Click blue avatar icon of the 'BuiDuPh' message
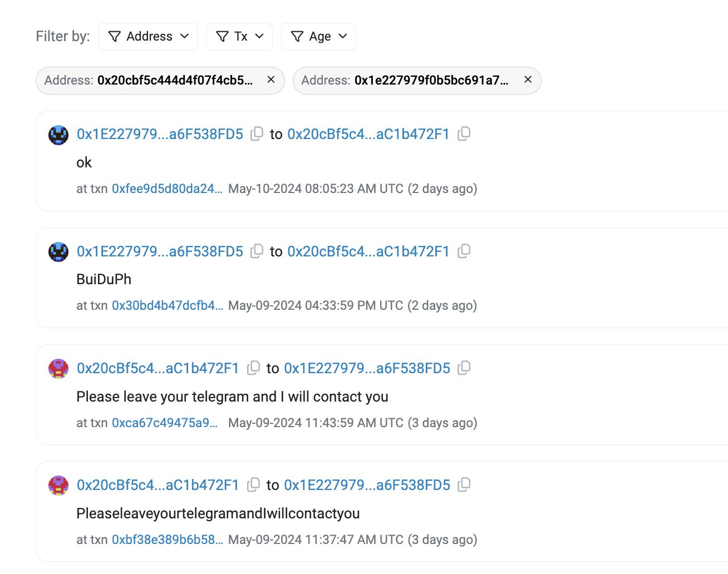This screenshot has width=728, height=574. tap(58, 252)
